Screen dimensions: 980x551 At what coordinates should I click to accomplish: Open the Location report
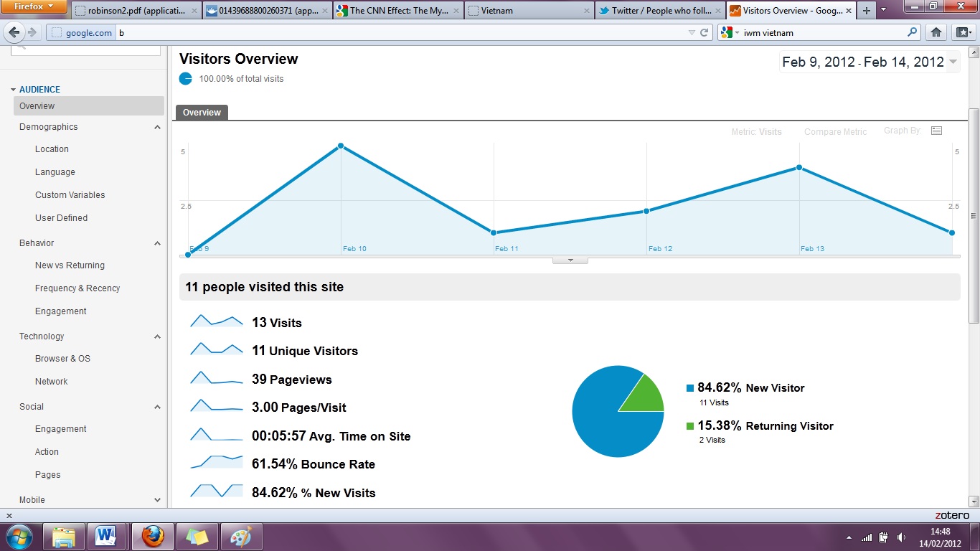[x=52, y=149]
